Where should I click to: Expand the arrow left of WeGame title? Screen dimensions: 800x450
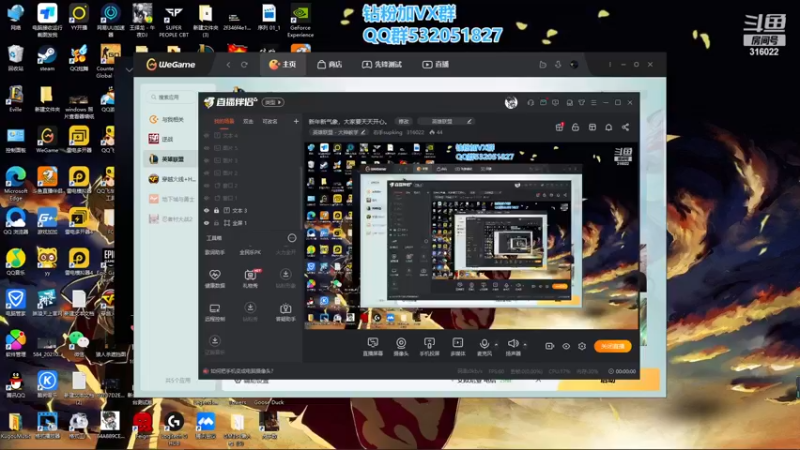click(x=129, y=69)
